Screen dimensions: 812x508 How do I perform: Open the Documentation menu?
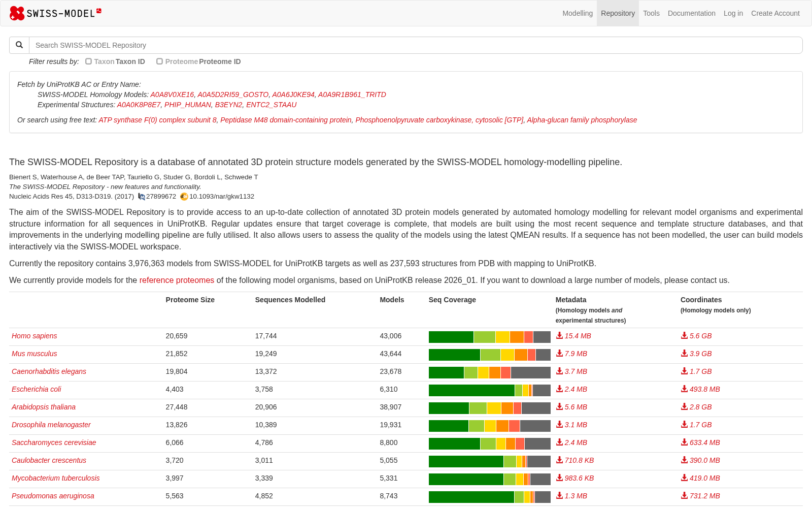point(691,13)
